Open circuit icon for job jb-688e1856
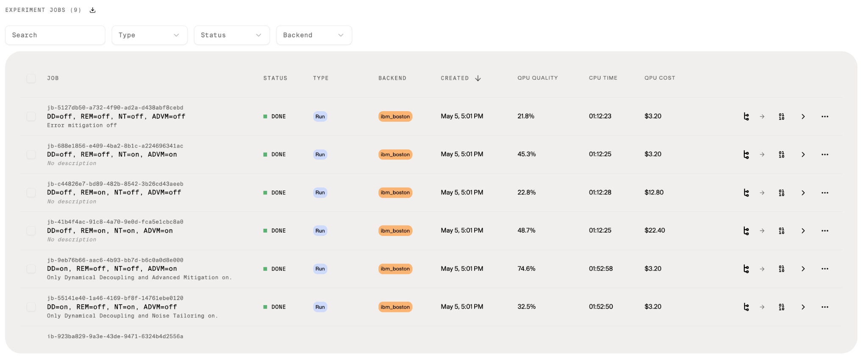 coord(746,155)
